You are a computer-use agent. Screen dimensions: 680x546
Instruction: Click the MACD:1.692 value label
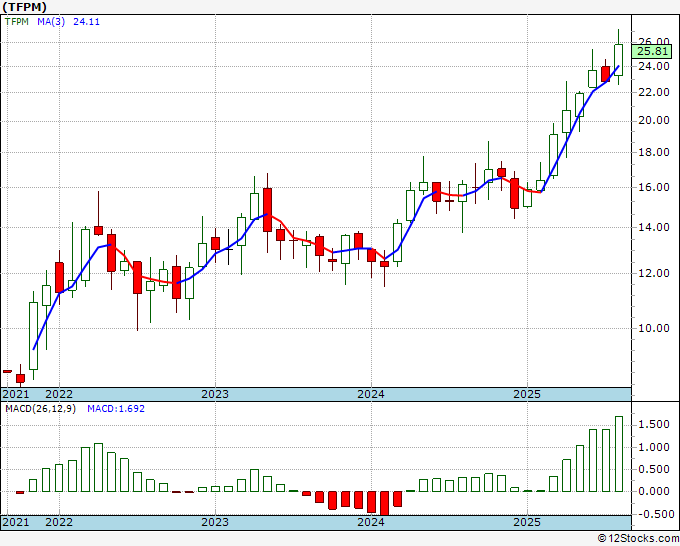(x=116, y=409)
